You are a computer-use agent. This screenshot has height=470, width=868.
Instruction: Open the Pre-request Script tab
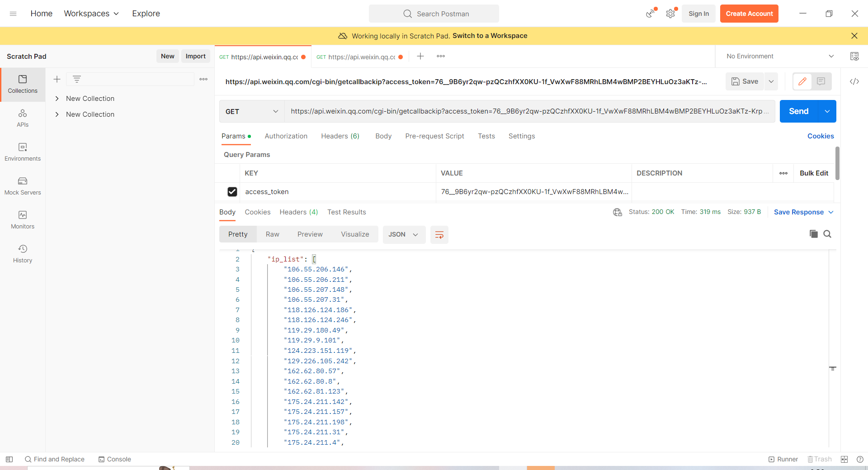click(434, 136)
